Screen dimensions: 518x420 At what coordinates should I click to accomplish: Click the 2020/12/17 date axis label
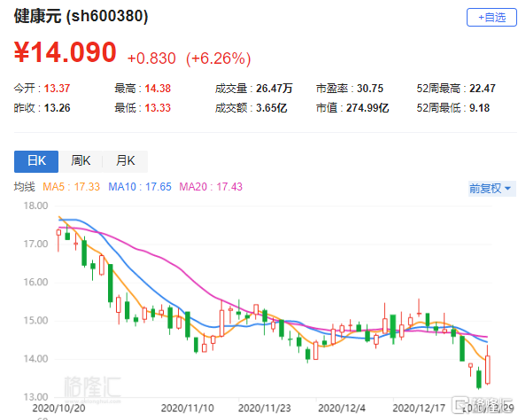[419, 408]
